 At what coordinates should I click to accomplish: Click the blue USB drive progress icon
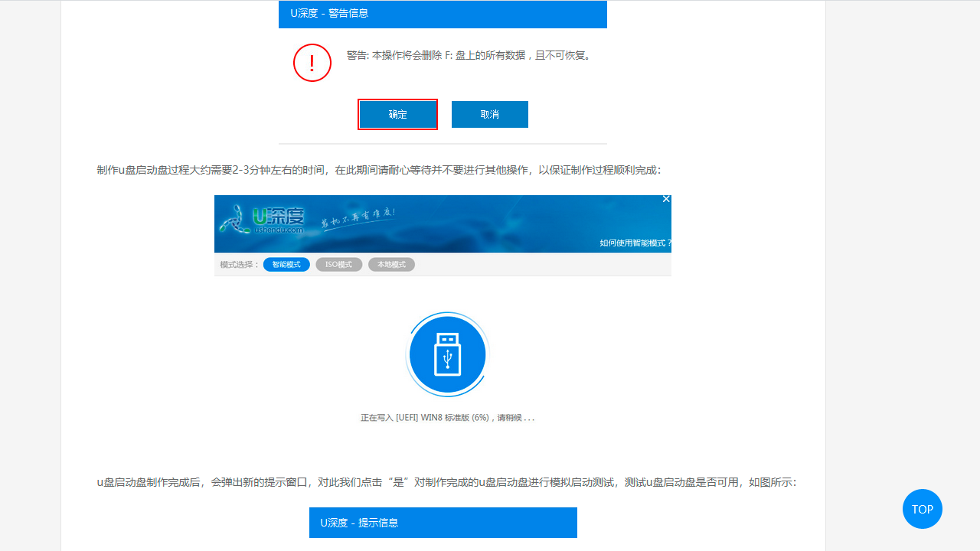point(448,354)
